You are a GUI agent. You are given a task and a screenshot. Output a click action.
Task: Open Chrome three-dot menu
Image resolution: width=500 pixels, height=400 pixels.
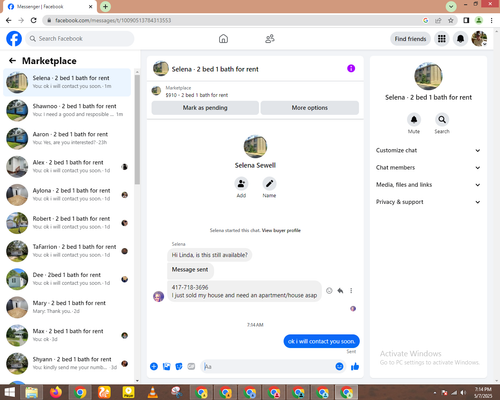[x=491, y=20]
